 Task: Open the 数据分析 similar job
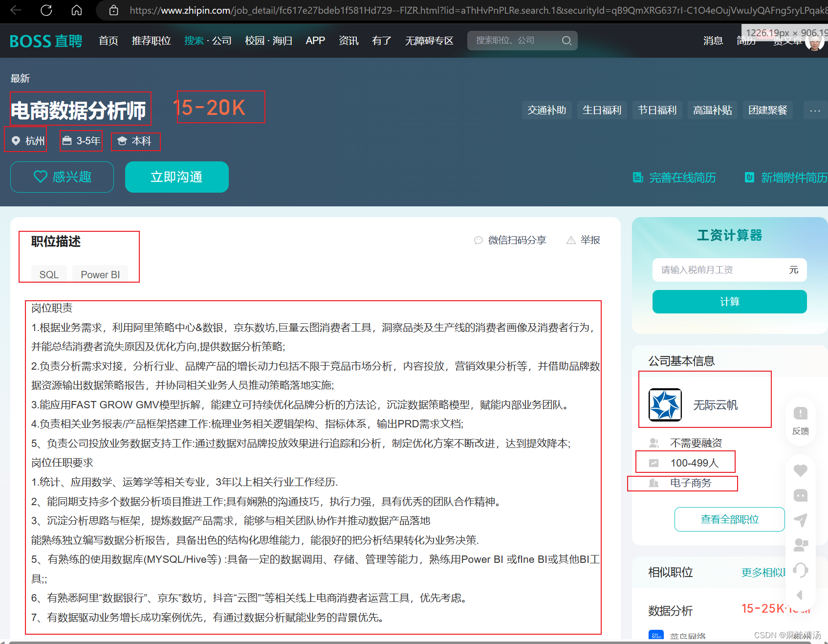click(671, 611)
